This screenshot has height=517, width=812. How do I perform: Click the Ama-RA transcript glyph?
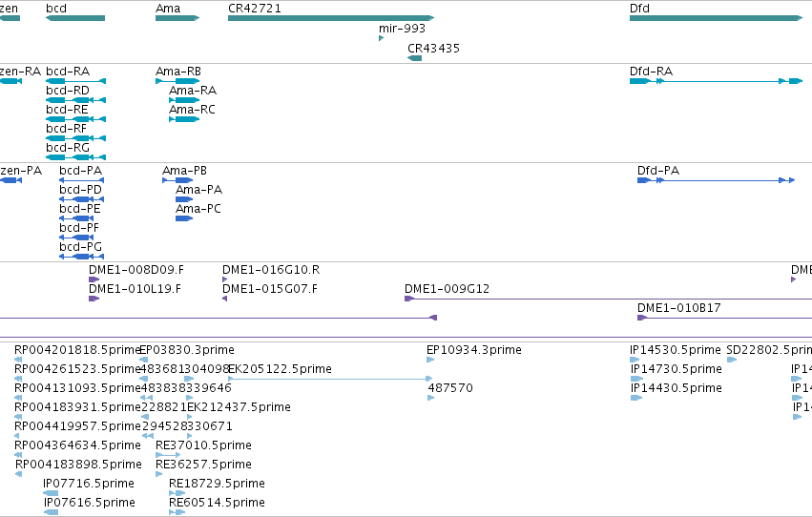point(184,100)
